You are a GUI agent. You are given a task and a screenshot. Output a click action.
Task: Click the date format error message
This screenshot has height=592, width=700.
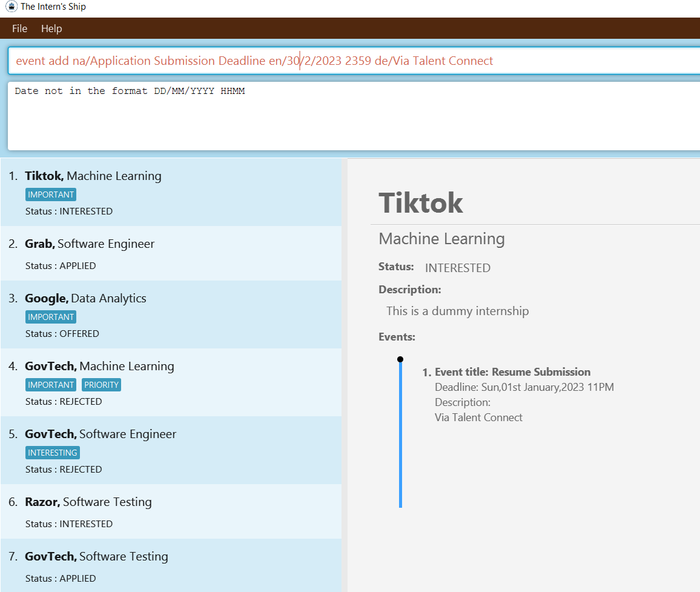click(x=130, y=91)
